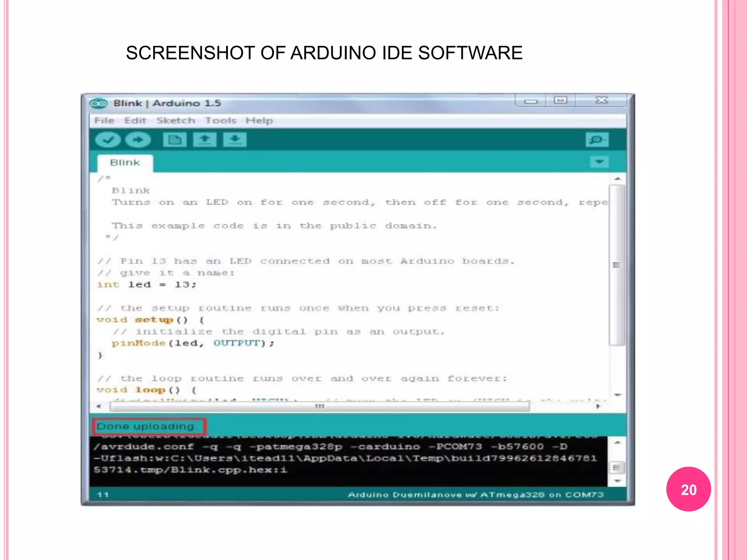Close the Arduino window
Screen dimensions: 747x560
click(601, 101)
